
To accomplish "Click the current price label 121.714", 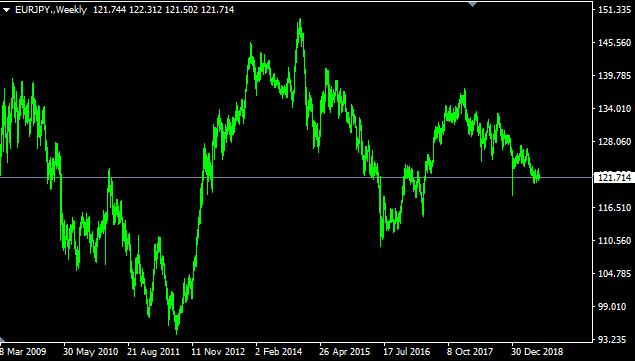I will click(614, 177).
